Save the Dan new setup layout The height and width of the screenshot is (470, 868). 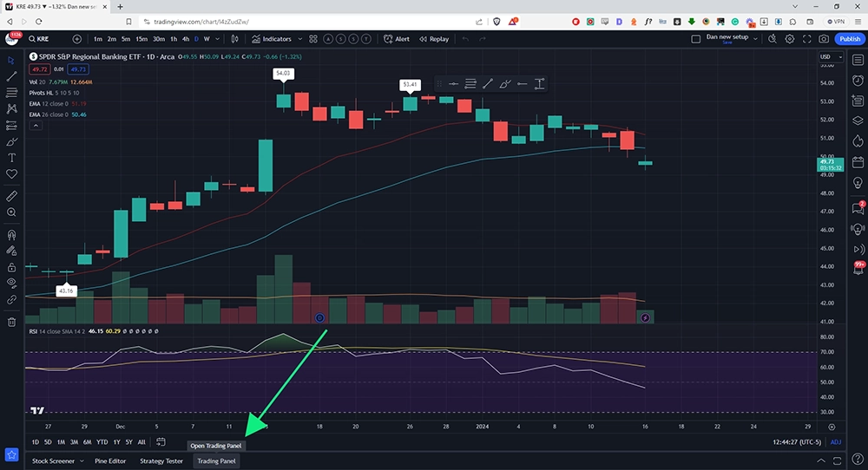tap(727, 42)
